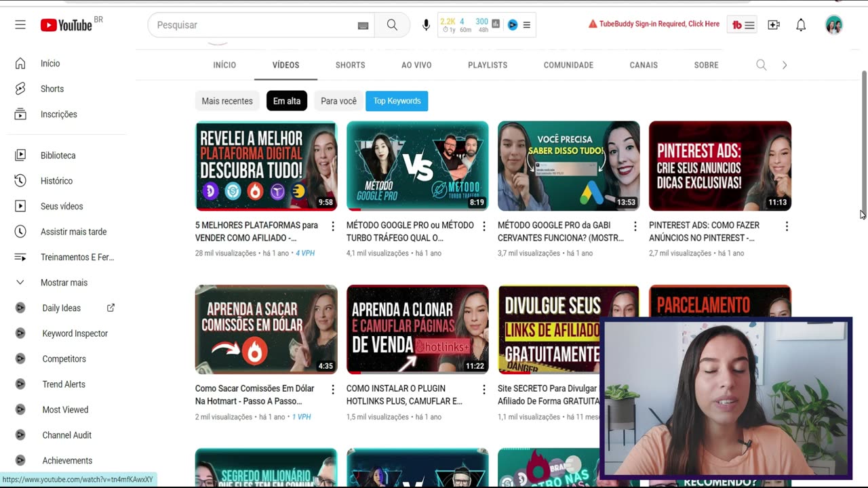Image resolution: width=868 pixels, height=488 pixels.
Task: Open options menu for MÉTODO TURBO TRÁFEGO video
Action: [484, 226]
